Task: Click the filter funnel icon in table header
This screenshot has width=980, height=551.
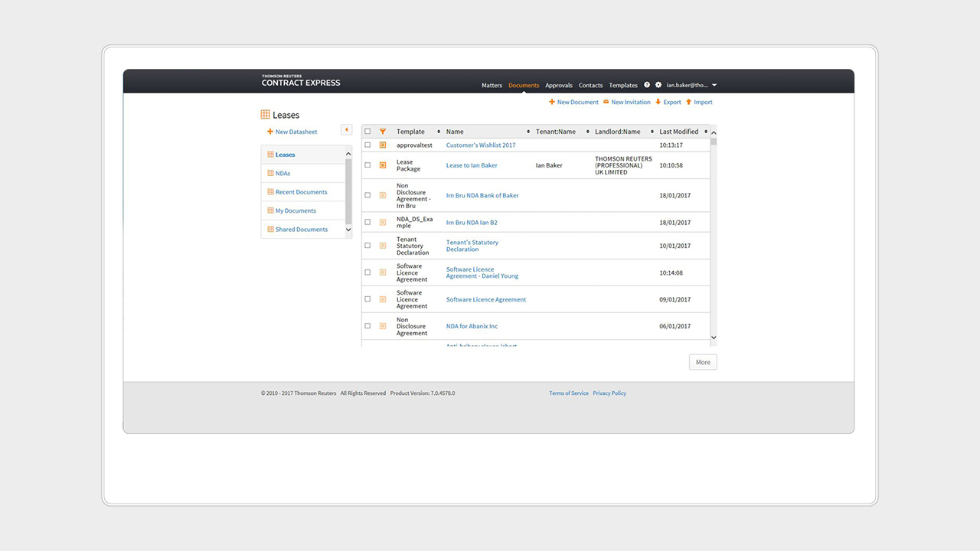Action: tap(383, 132)
